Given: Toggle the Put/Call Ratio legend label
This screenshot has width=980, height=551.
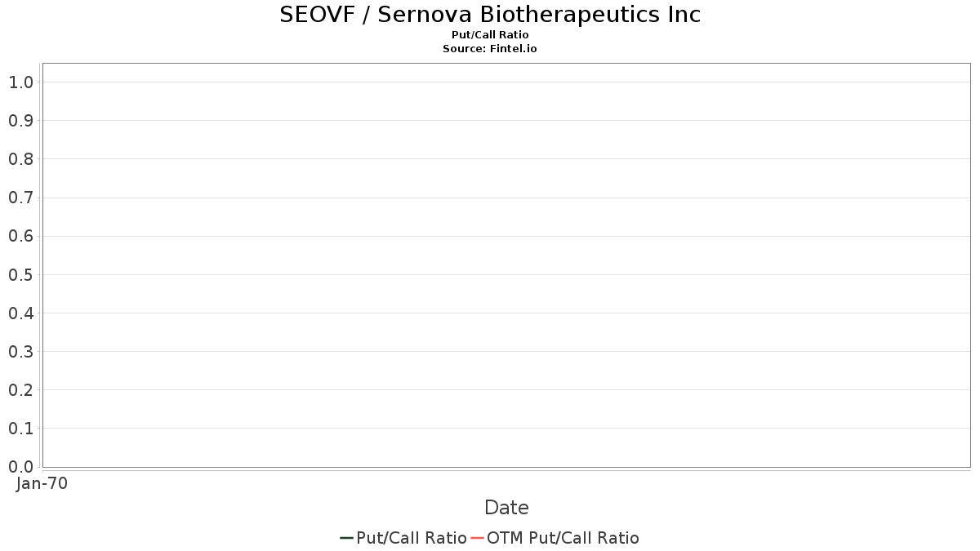Looking at the screenshot, I should pos(412,538).
